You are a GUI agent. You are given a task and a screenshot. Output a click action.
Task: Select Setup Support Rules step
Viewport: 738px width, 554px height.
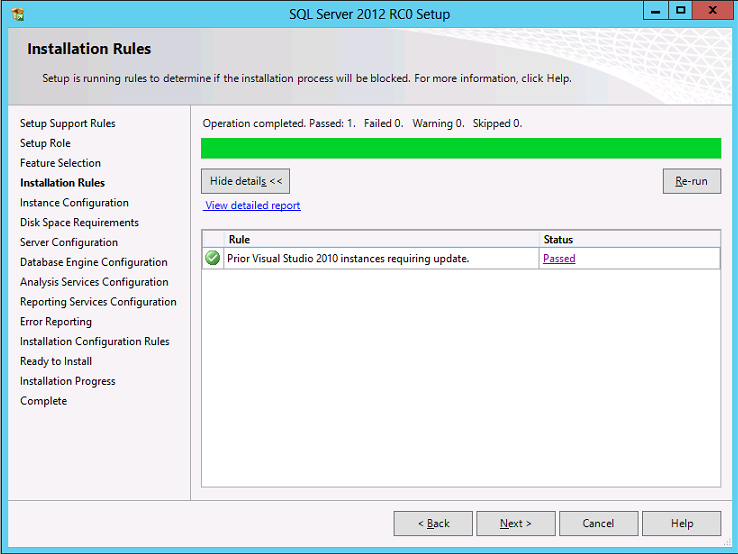[x=68, y=123]
